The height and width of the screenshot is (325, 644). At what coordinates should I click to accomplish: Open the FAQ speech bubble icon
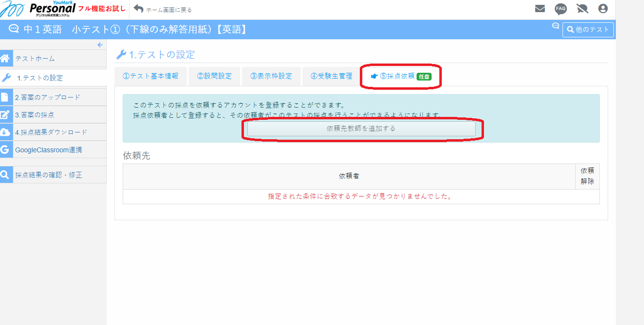click(x=561, y=9)
